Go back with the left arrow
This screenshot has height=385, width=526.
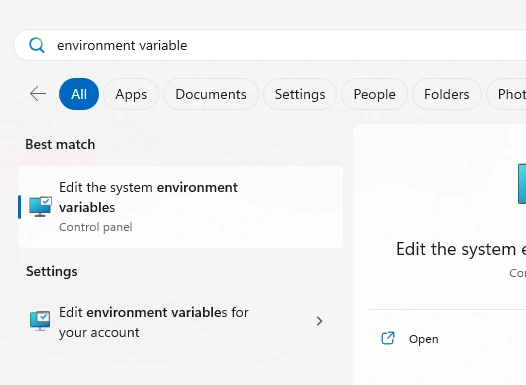pos(38,94)
